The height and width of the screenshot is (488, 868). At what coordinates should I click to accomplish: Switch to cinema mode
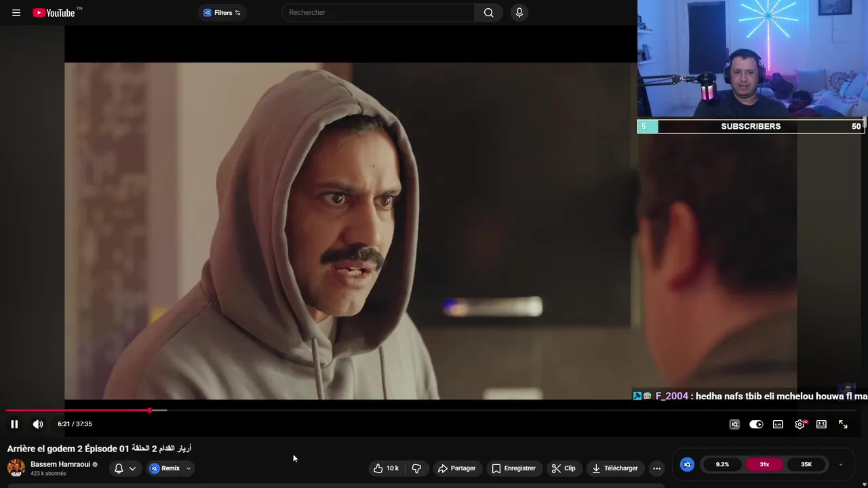point(821,424)
